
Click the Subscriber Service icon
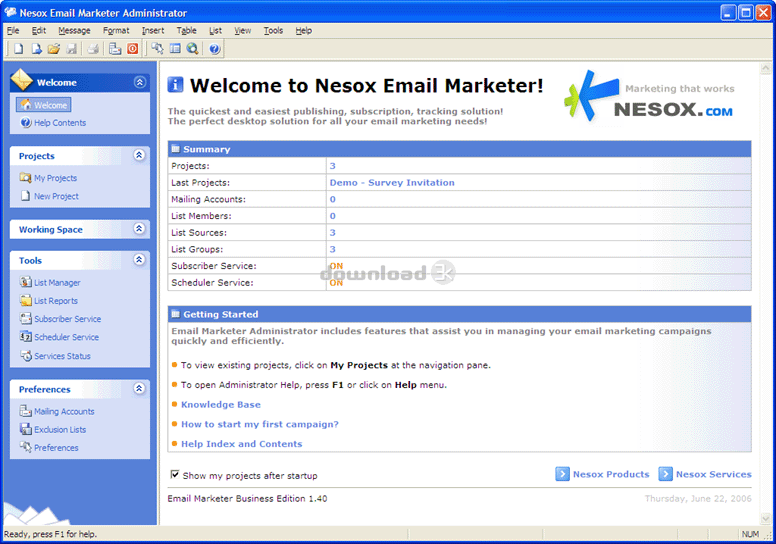pyautogui.click(x=25, y=319)
